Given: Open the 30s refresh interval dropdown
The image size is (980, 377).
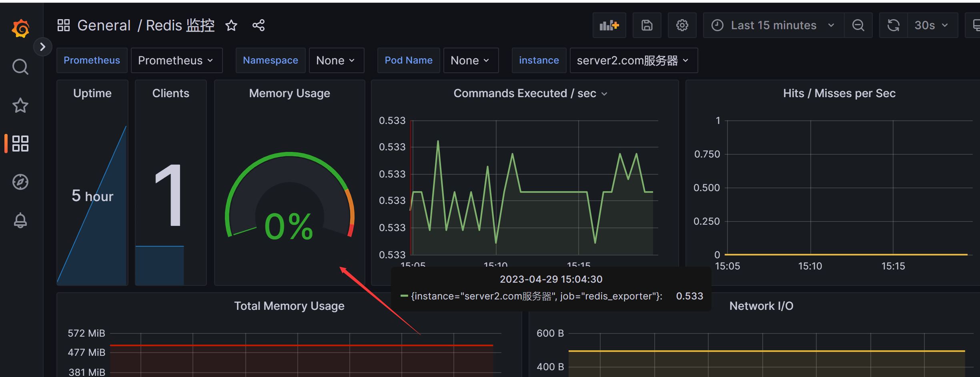Looking at the screenshot, I should coord(932,25).
